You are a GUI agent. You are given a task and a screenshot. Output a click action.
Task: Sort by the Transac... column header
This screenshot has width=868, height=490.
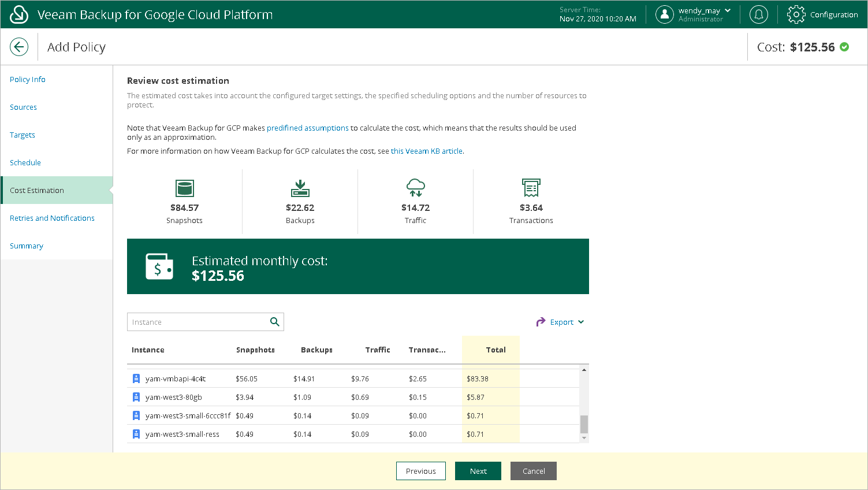coord(427,350)
